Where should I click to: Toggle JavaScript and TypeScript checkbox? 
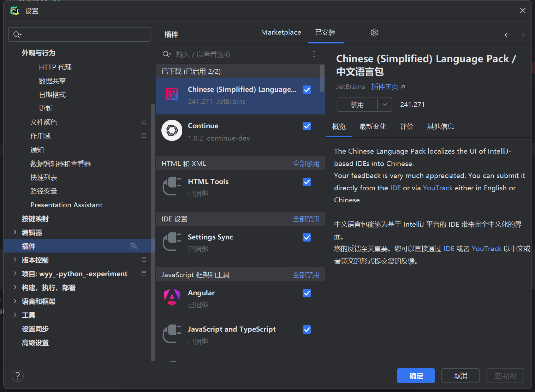(x=307, y=329)
